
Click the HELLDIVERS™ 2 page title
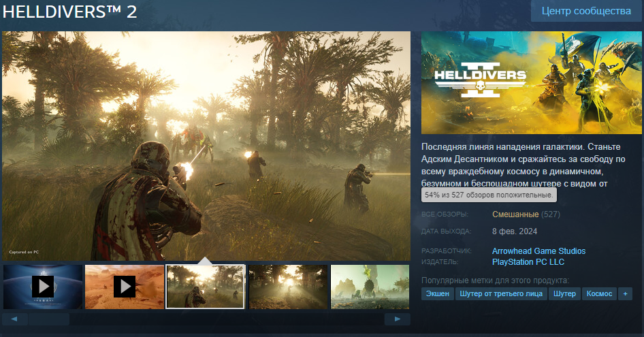coord(70,12)
